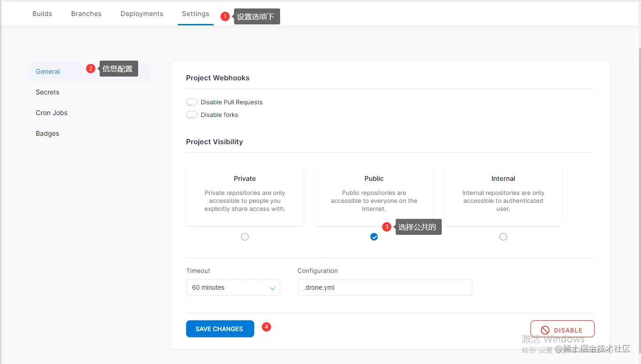This screenshot has width=641, height=364.
Task: Click the Internal visibility card
Action: [503, 195]
